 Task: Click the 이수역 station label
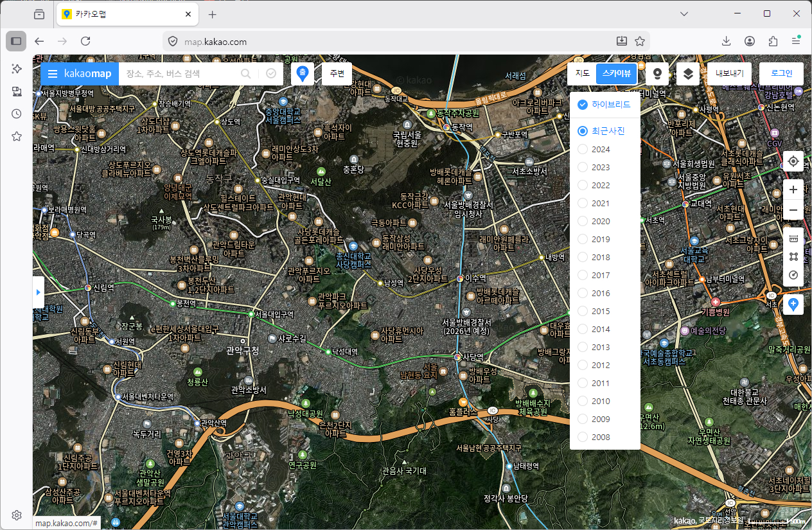pos(476,278)
